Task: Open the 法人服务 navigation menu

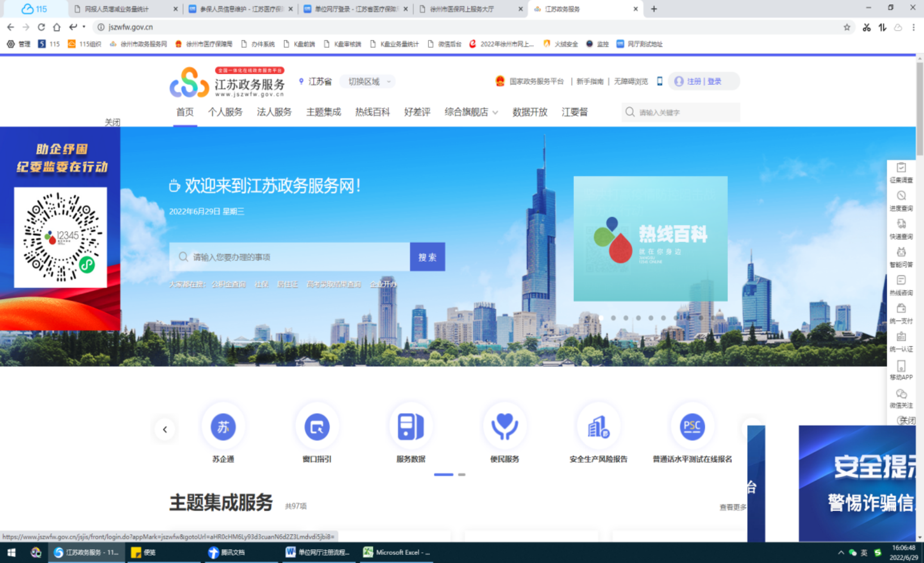Action: [x=274, y=112]
